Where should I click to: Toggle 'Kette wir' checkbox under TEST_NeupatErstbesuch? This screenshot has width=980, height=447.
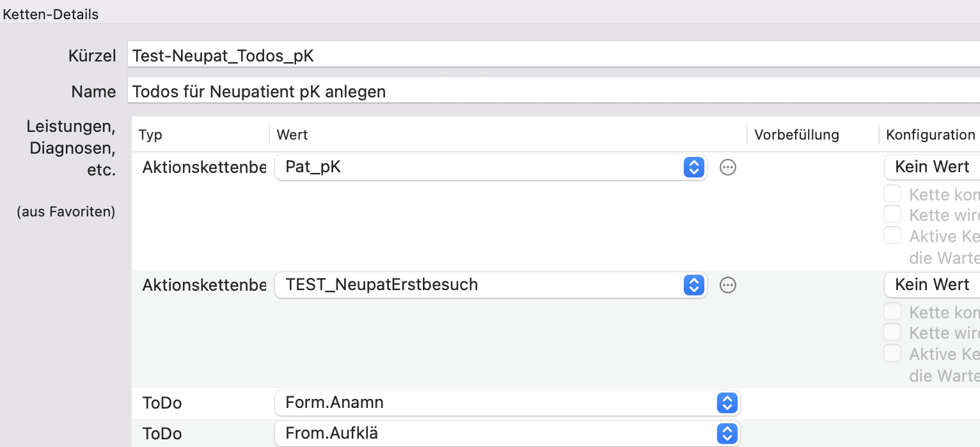[892, 332]
